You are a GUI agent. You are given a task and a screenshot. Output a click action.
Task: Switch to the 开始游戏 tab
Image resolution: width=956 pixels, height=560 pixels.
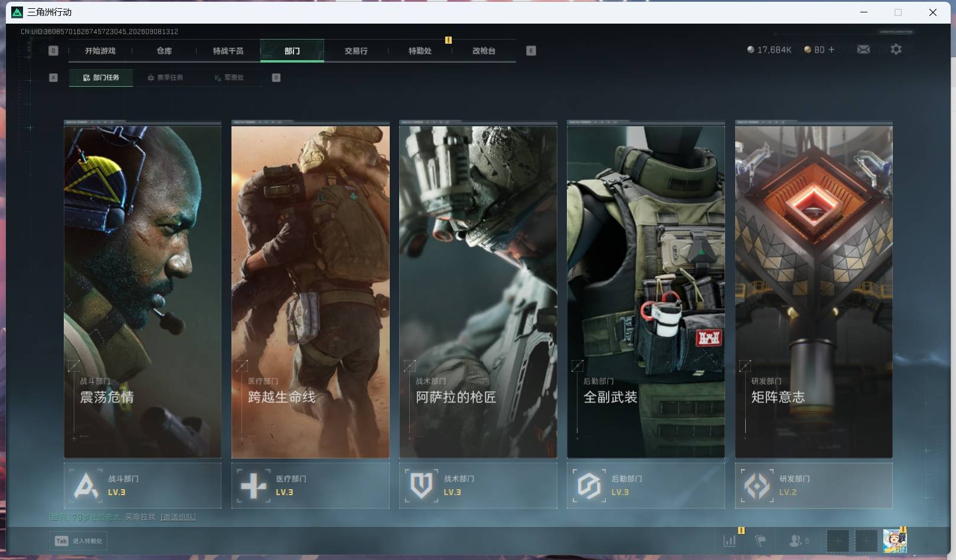[x=100, y=51]
